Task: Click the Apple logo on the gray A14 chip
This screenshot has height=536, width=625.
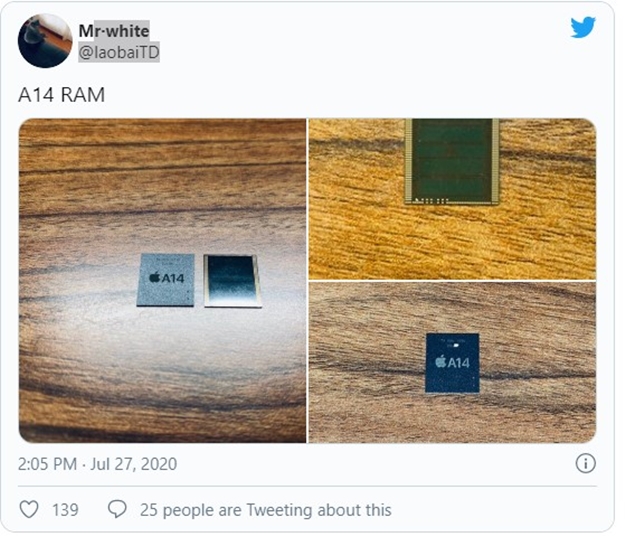Action: 154,277
